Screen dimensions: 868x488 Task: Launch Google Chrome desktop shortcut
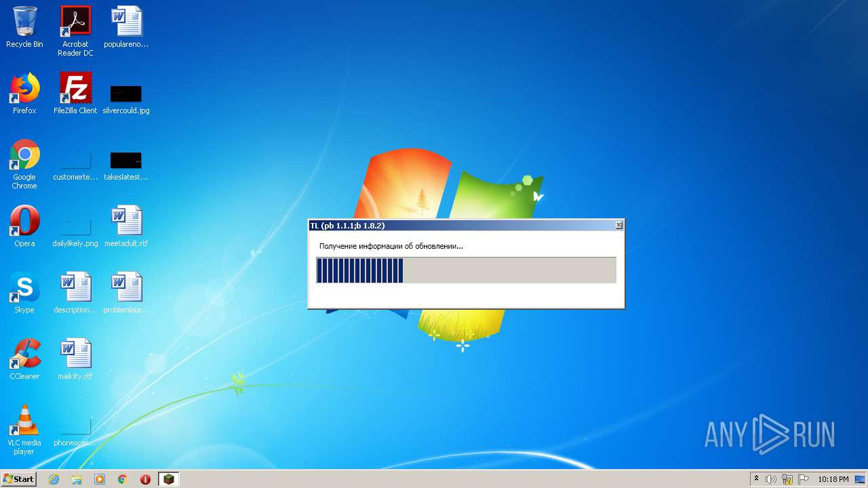[24, 164]
